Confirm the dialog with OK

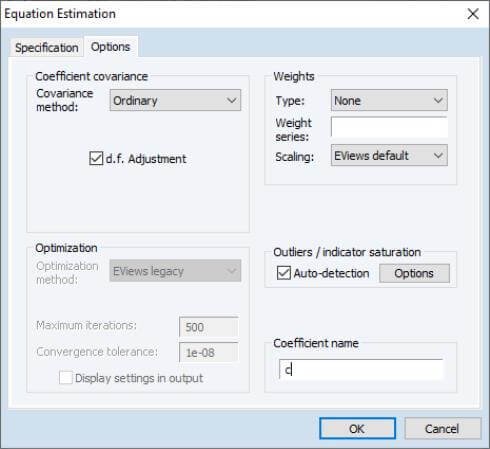357,428
